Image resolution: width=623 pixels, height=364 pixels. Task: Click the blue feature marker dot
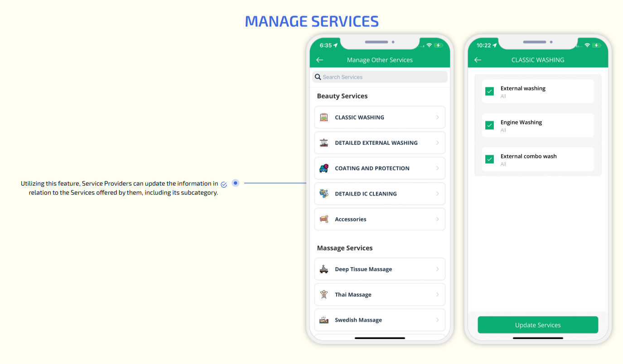coord(235,183)
